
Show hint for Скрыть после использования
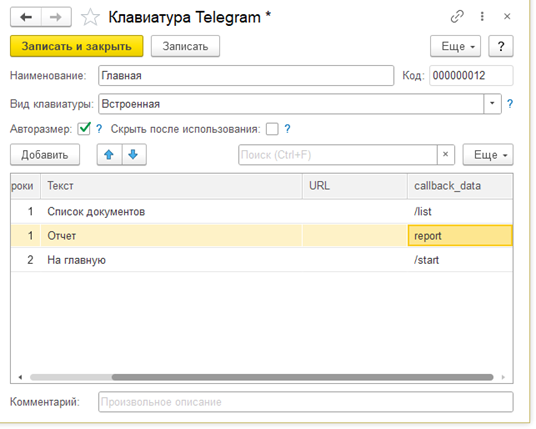point(287,129)
